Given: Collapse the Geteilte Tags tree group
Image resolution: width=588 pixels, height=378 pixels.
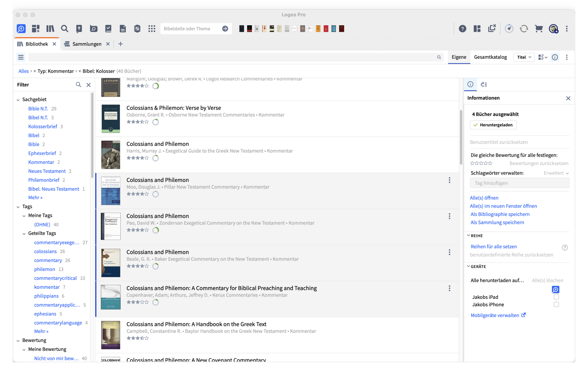Looking at the screenshot, I should coord(24,234).
